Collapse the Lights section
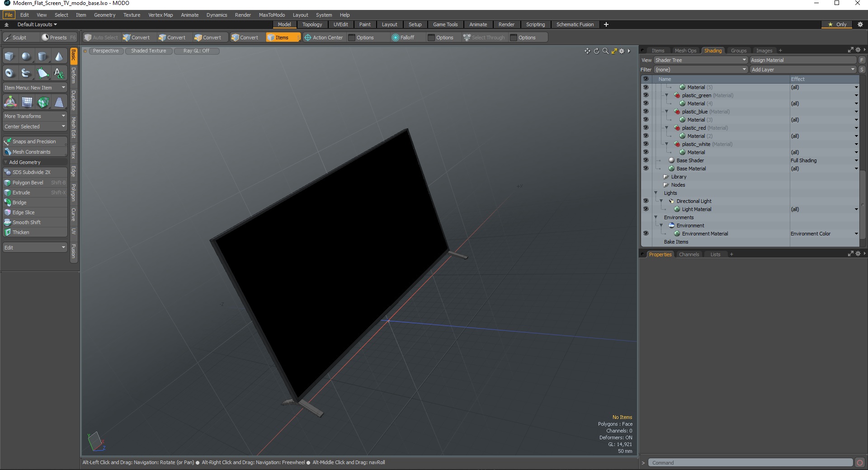868x470 pixels. coord(656,193)
